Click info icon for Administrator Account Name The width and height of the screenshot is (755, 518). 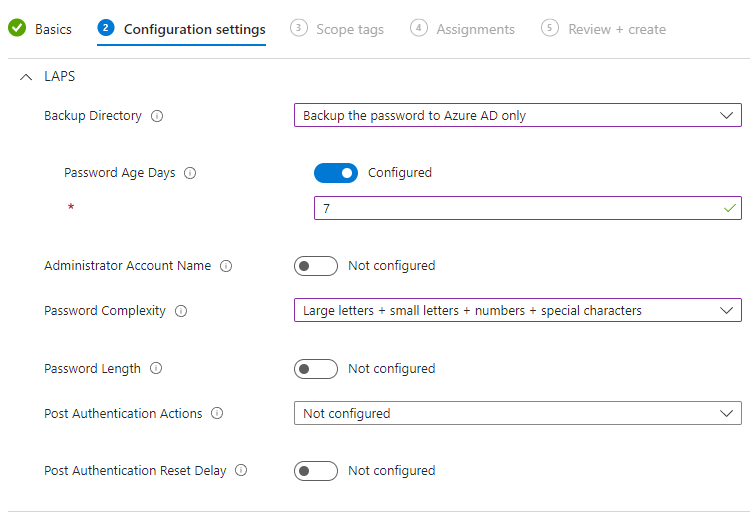pos(226,266)
